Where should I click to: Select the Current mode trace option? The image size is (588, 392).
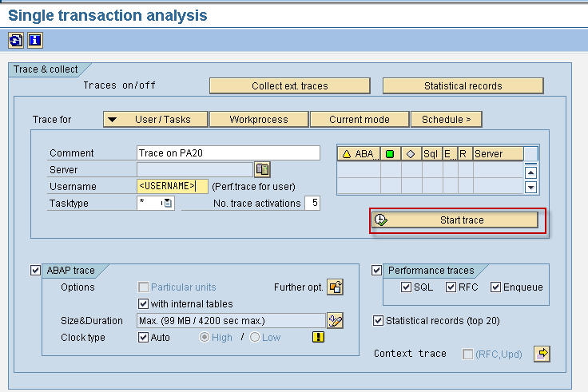pyautogui.click(x=360, y=120)
